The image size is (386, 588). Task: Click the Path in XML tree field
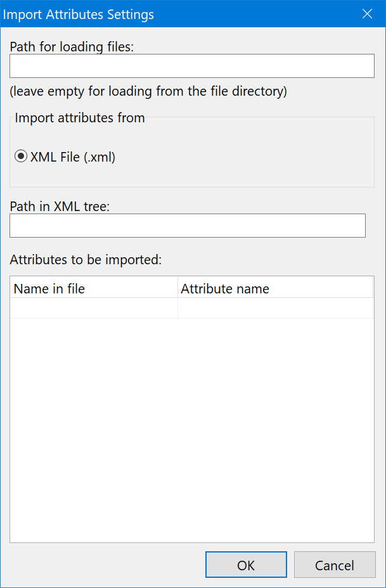tap(188, 226)
